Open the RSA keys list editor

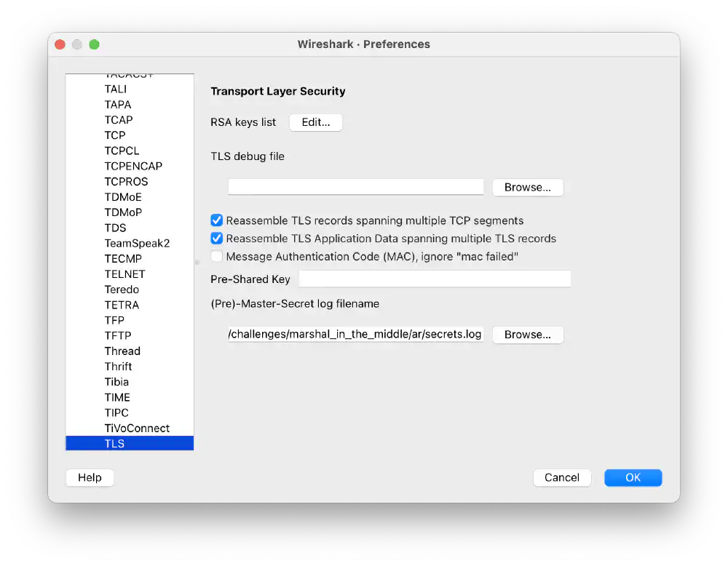(x=315, y=122)
